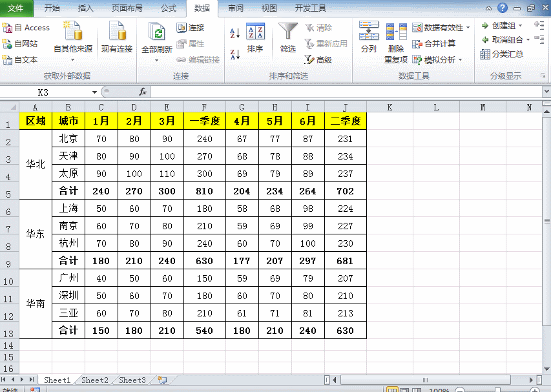
Task: Sort descending with Z-A icon
Action: click(x=234, y=54)
